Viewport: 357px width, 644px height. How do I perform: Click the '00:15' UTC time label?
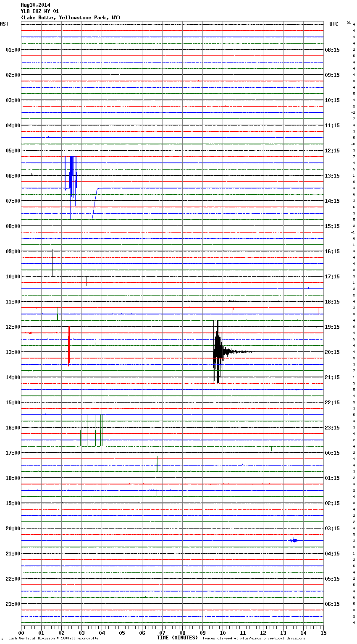coord(332,453)
